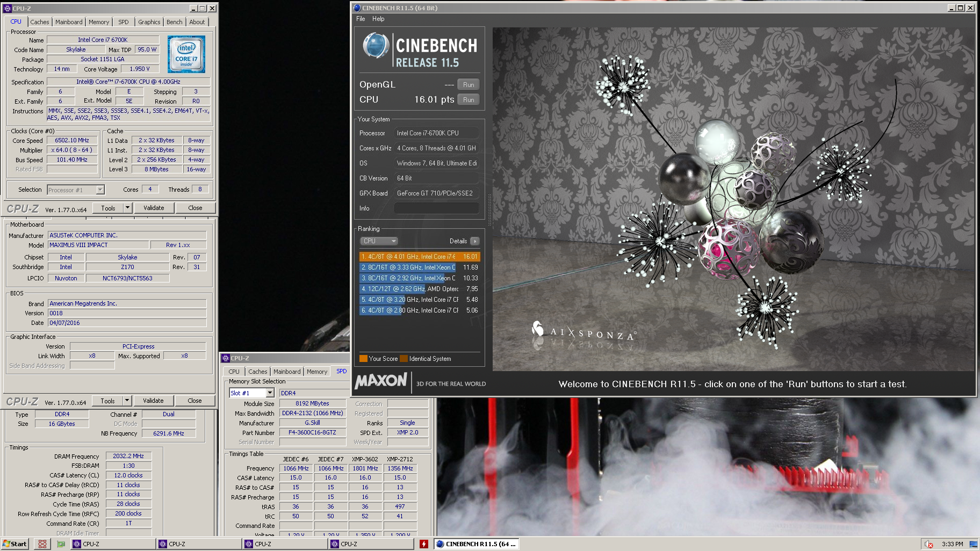Viewport: 980px width, 551px height.
Task: Open Tools dropdown arrow in top CPU-Z window
Action: 127,208
